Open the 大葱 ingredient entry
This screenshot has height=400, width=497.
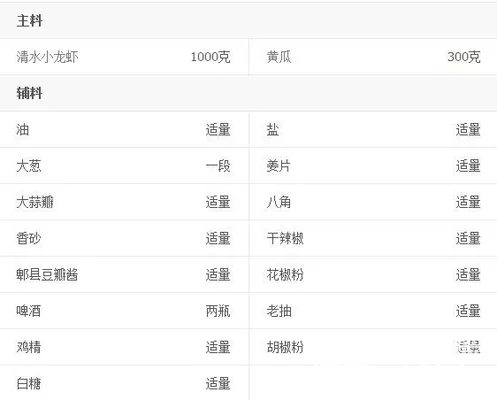tap(29, 166)
